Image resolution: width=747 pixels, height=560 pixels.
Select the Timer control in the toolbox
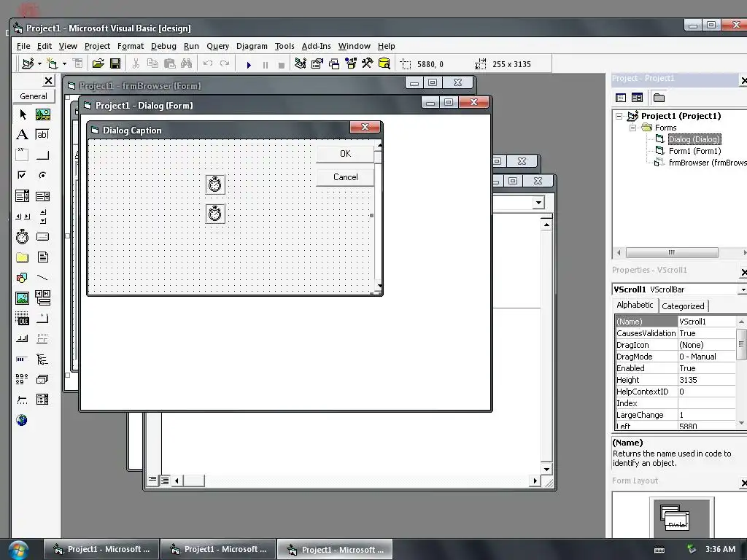23,237
